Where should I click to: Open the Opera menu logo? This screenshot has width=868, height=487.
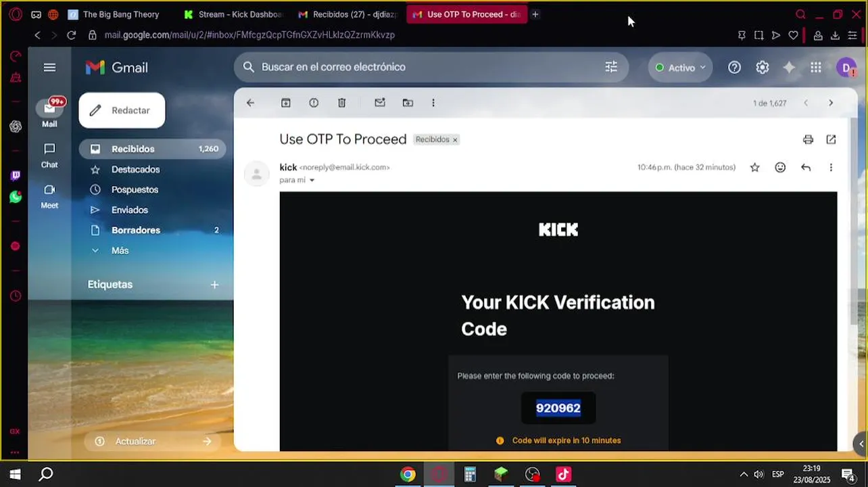coord(16,14)
